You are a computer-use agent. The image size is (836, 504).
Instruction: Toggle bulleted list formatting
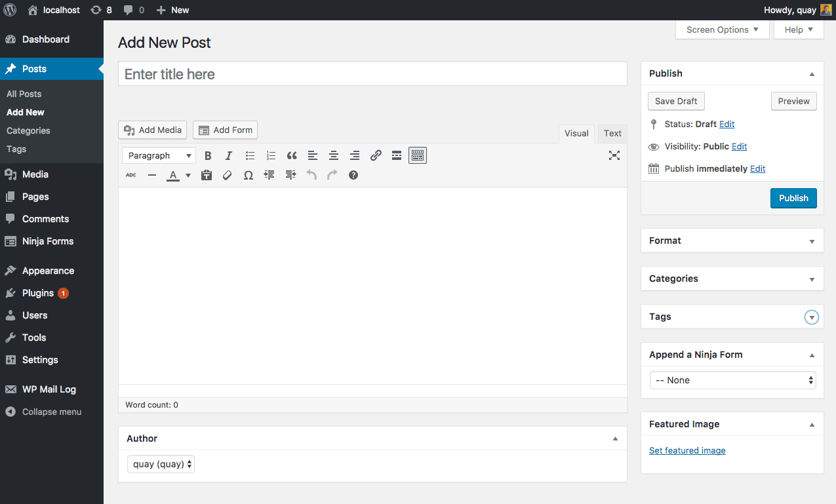(250, 156)
